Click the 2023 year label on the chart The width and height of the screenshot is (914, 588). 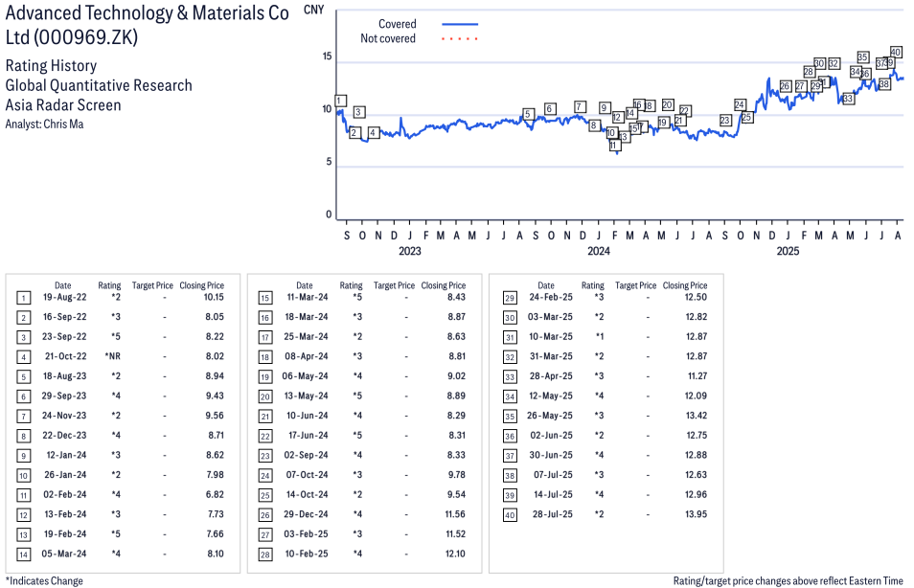[410, 251]
